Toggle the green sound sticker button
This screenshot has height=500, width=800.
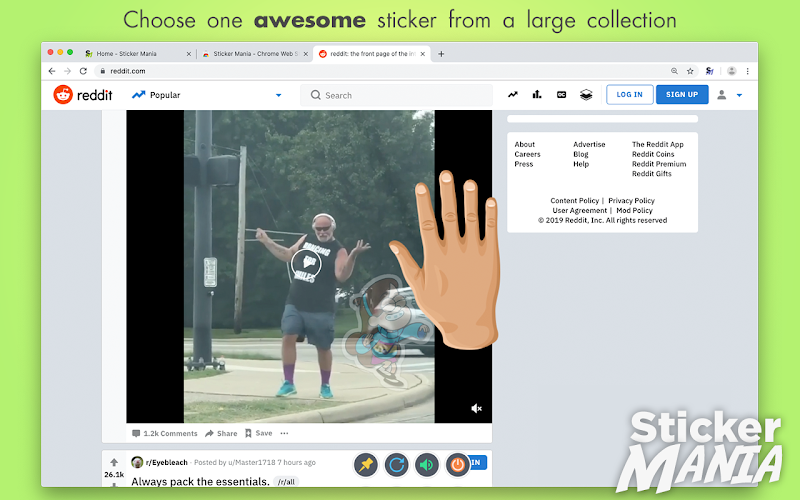427,465
